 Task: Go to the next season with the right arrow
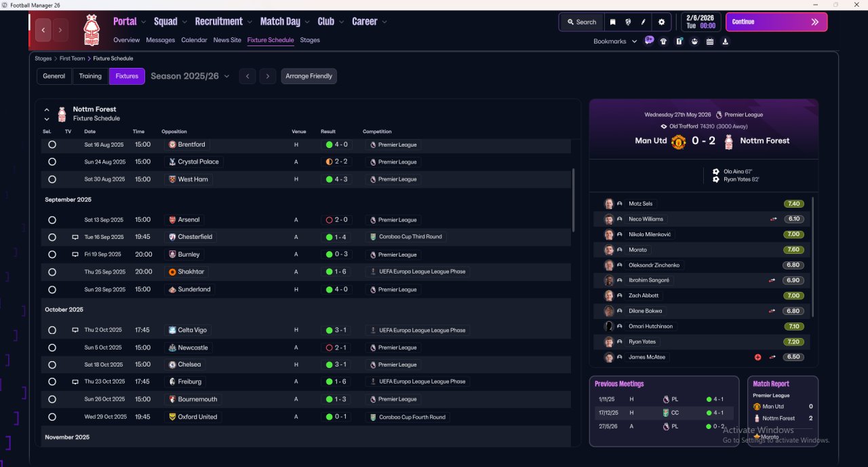coord(268,76)
